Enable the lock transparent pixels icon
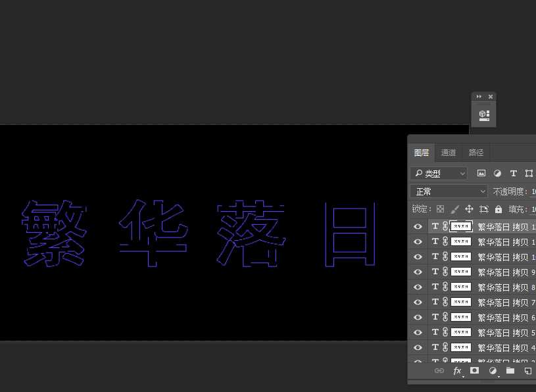536x392 pixels. pos(439,208)
